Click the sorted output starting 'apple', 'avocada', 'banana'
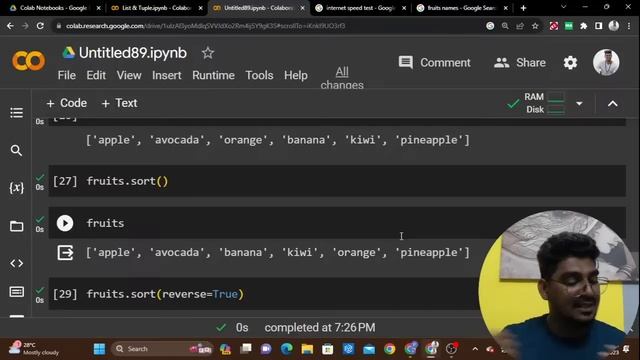The height and width of the screenshot is (360, 640). click(x=278, y=253)
